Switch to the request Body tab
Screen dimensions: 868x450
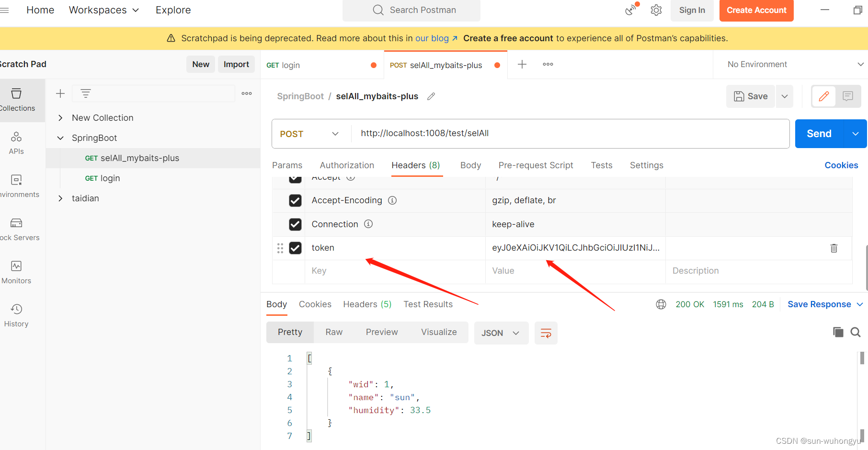pyautogui.click(x=470, y=165)
